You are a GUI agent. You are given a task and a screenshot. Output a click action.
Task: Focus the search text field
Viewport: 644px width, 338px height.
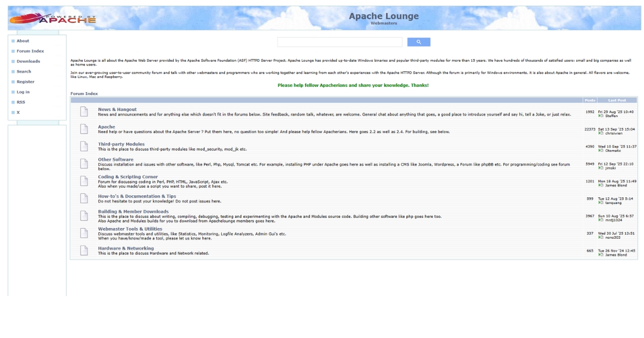point(339,42)
